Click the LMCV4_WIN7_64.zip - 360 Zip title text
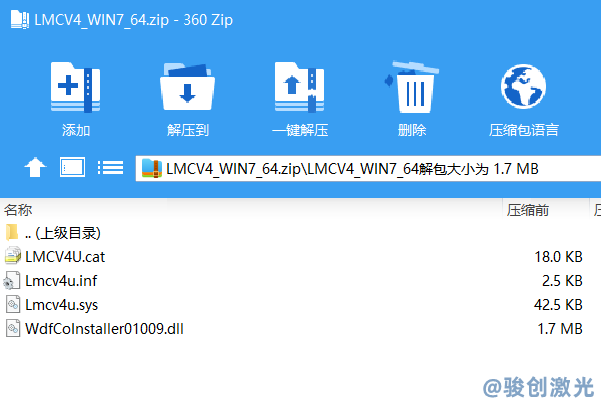The height and width of the screenshot is (401, 601). coord(133,20)
